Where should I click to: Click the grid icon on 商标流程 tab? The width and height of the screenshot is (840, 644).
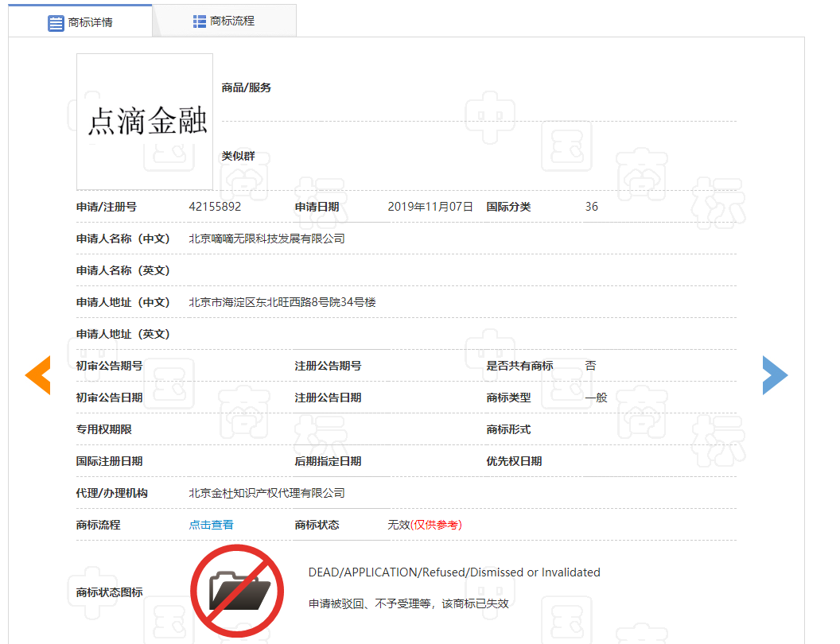click(x=200, y=21)
